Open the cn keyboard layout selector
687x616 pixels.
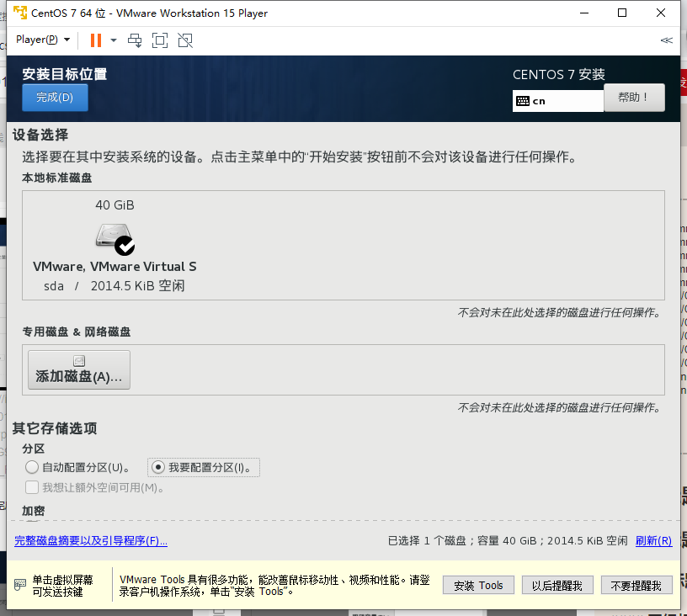point(558,100)
